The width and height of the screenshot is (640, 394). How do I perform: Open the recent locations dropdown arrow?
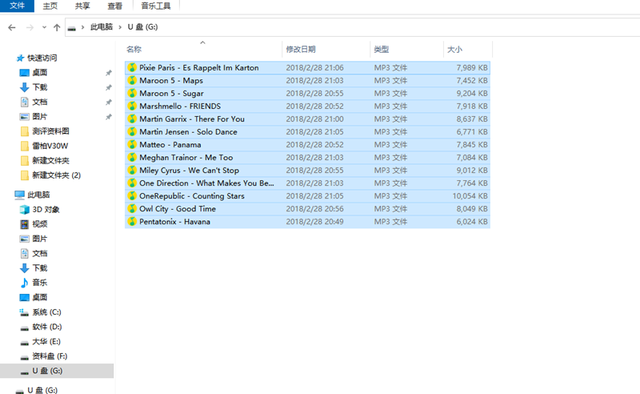[x=44, y=27]
